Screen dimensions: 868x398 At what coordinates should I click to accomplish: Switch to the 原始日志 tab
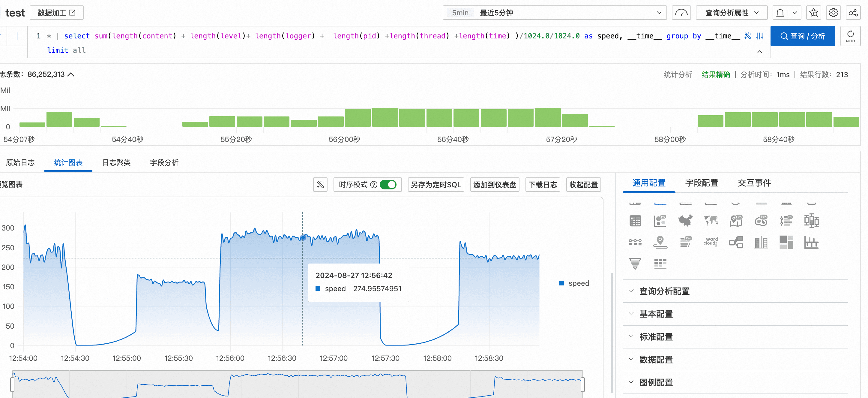20,163
